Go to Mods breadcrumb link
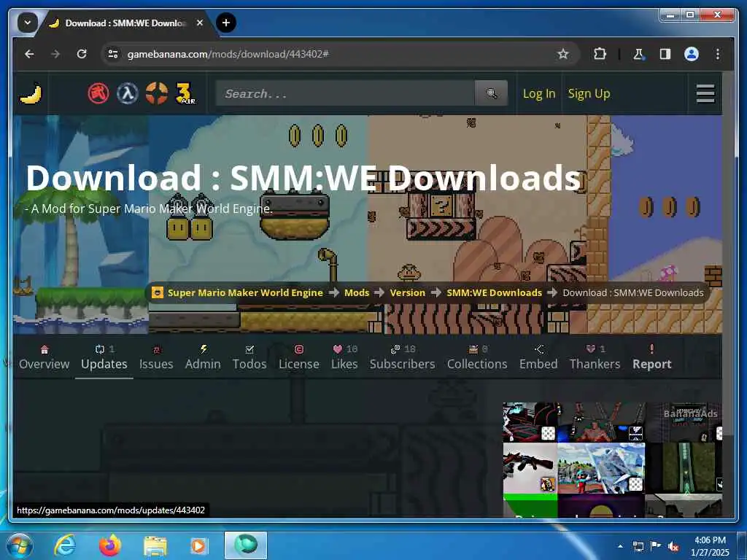747x560 pixels. [357, 292]
